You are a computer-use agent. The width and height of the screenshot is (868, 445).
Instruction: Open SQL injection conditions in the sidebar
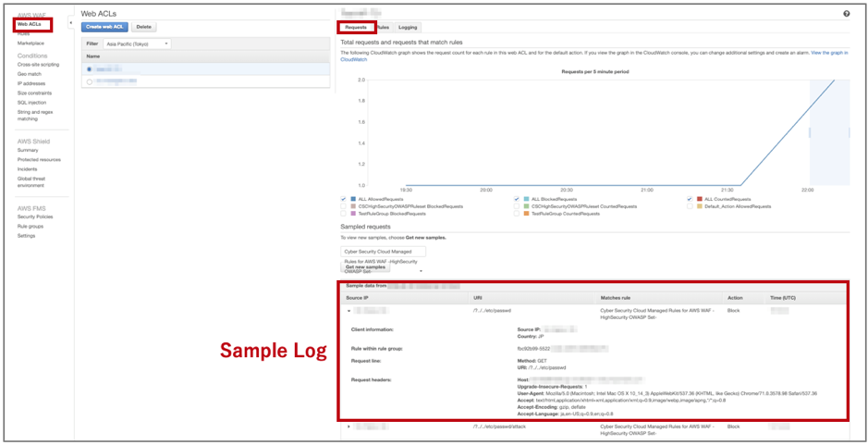[x=31, y=103]
